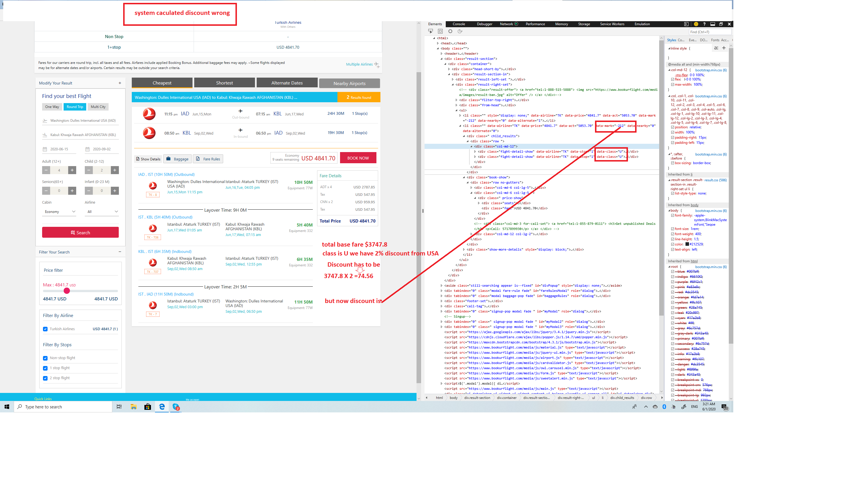Increase Child passenger count with plus

coord(115,170)
